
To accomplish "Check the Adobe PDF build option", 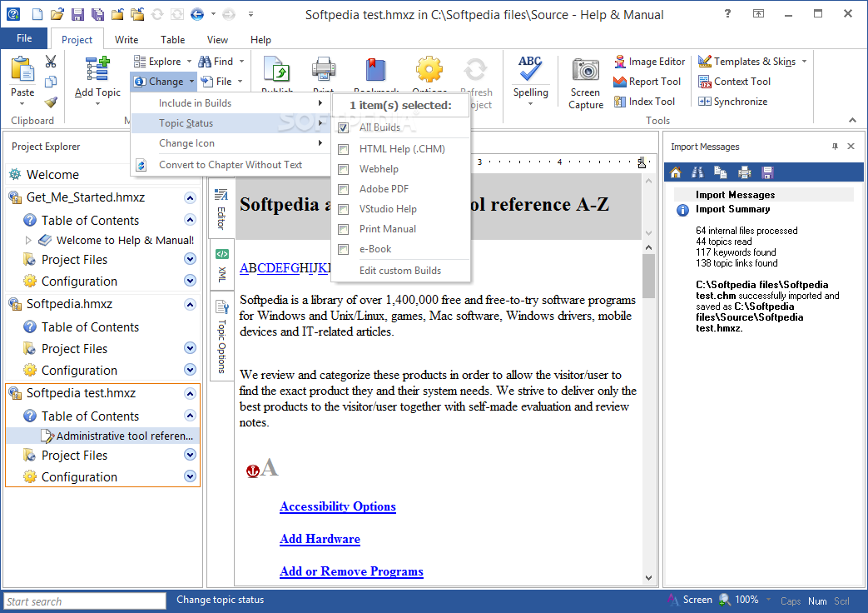I will [x=343, y=190].
